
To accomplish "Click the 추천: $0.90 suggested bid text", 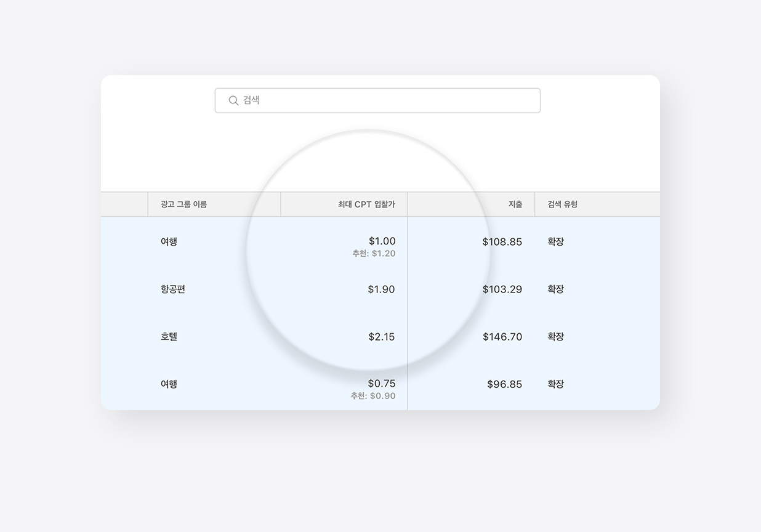I will click(x=373, y=396).
